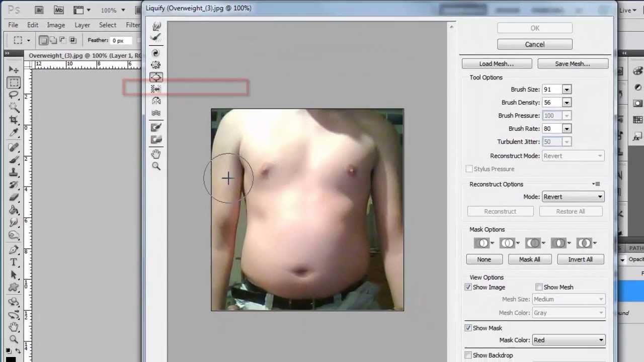Select the Pen tool
The width and height of the screenshot is (644, 362).
(14, 250)
